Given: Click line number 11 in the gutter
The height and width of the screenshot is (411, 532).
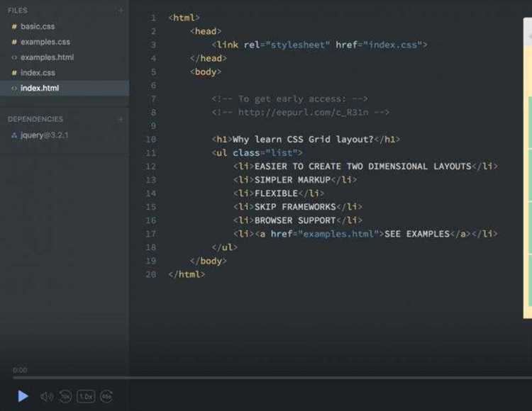Looking at the screenshot, I should tap(150, 153).
